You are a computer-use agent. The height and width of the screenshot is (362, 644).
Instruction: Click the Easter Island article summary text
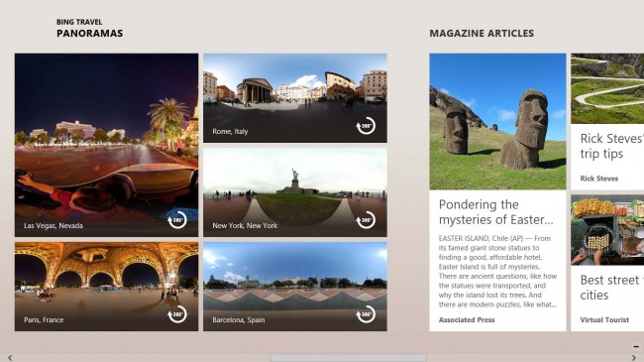click(x=497, y=272)
